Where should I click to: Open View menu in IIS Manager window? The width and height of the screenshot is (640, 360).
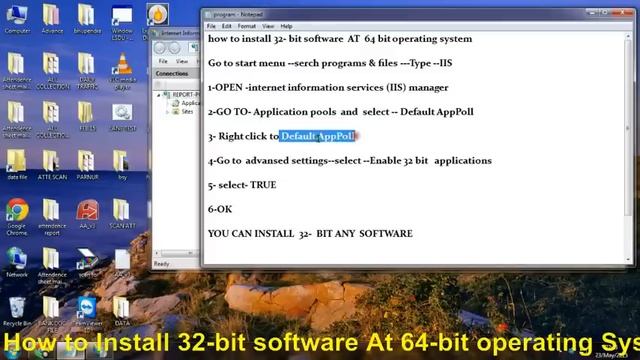(x=182, y=61)
